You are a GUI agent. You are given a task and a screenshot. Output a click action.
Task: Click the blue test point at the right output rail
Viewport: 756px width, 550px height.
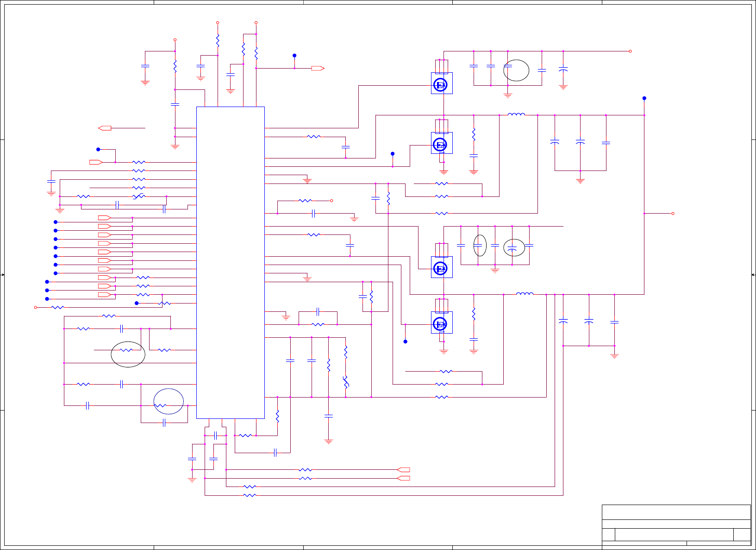[644, 98]
